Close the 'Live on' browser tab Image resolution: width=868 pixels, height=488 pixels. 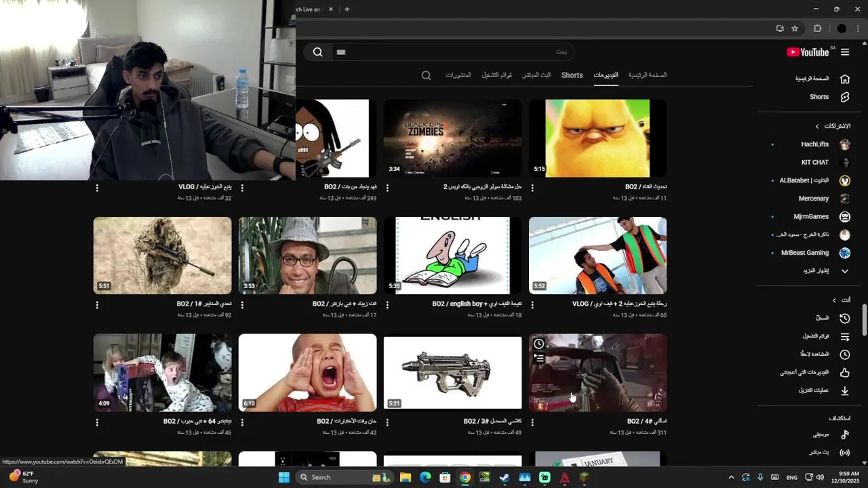[x=331, y=9]
